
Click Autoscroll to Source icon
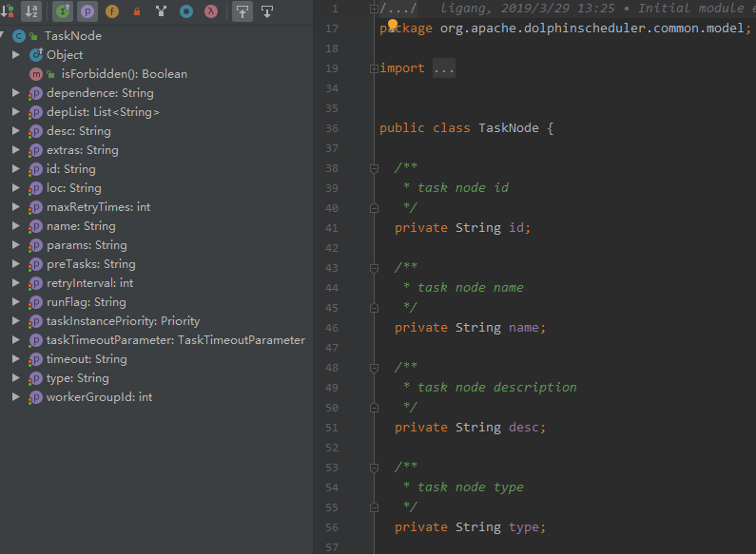pos(242,11)
